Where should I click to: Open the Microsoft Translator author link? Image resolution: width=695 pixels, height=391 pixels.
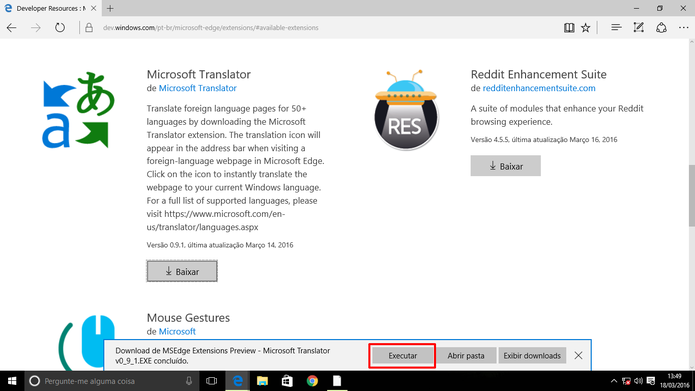[197, 88]
